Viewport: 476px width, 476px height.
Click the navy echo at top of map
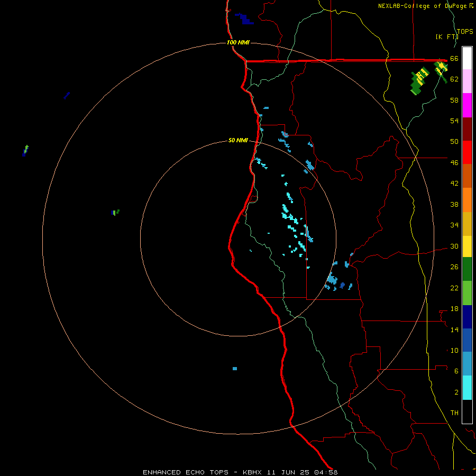(x=244, y=19)
